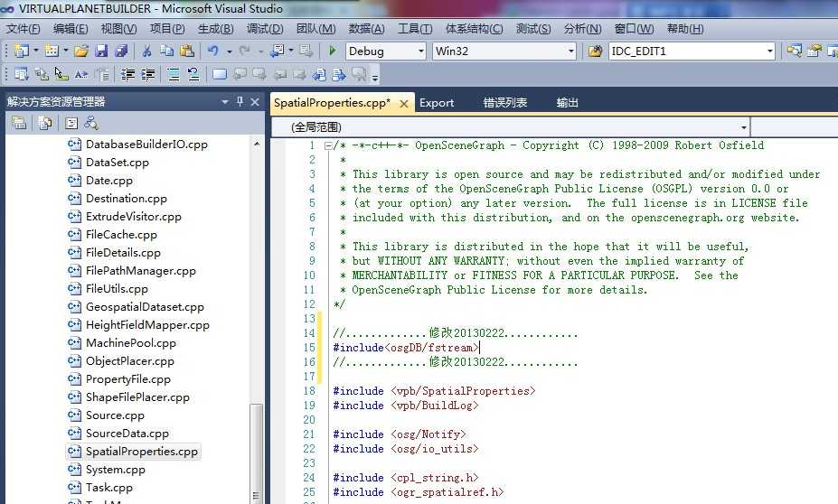838x504 pixels.
Task: Click the Find in Files icon beside IDC_EDIT1
Action: point(595,51)
